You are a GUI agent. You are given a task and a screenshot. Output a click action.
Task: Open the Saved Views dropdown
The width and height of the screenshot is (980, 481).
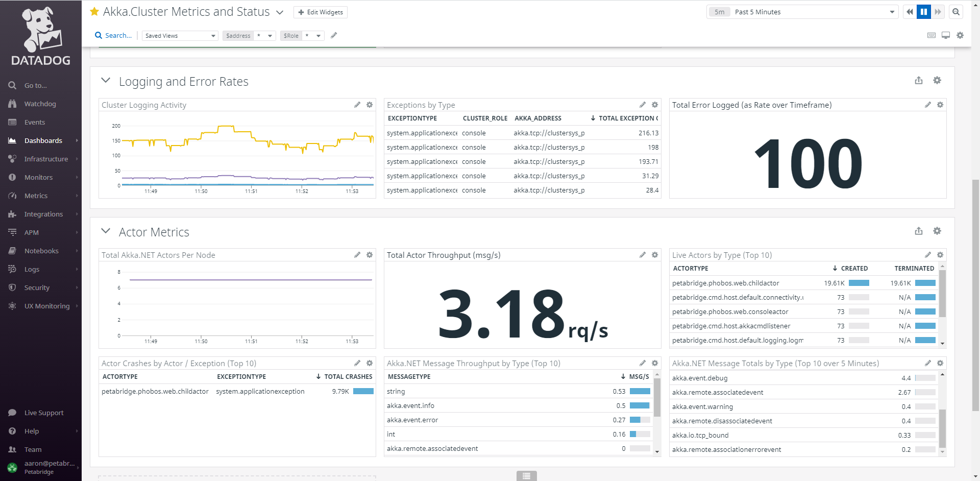click(180, 36)
